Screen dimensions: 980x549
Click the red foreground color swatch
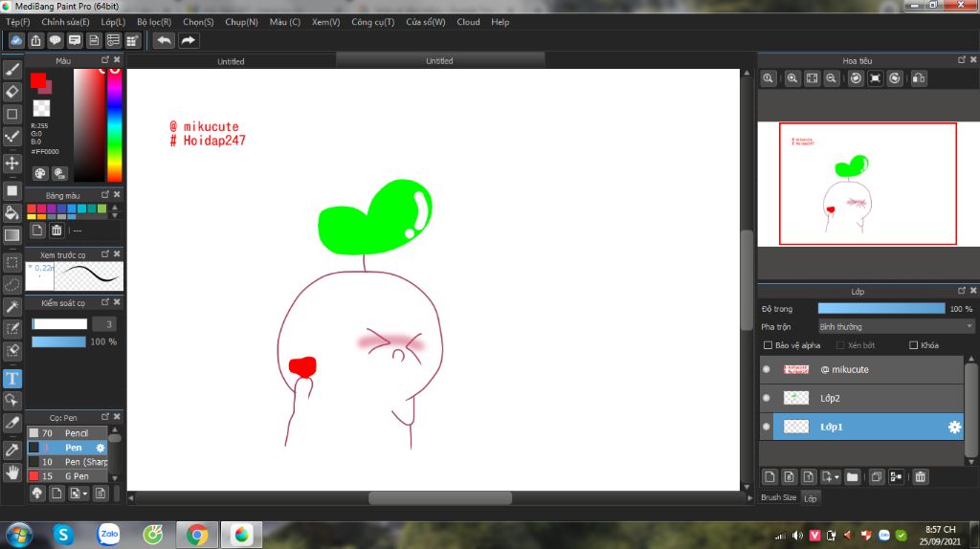click(x=38, y=80)
